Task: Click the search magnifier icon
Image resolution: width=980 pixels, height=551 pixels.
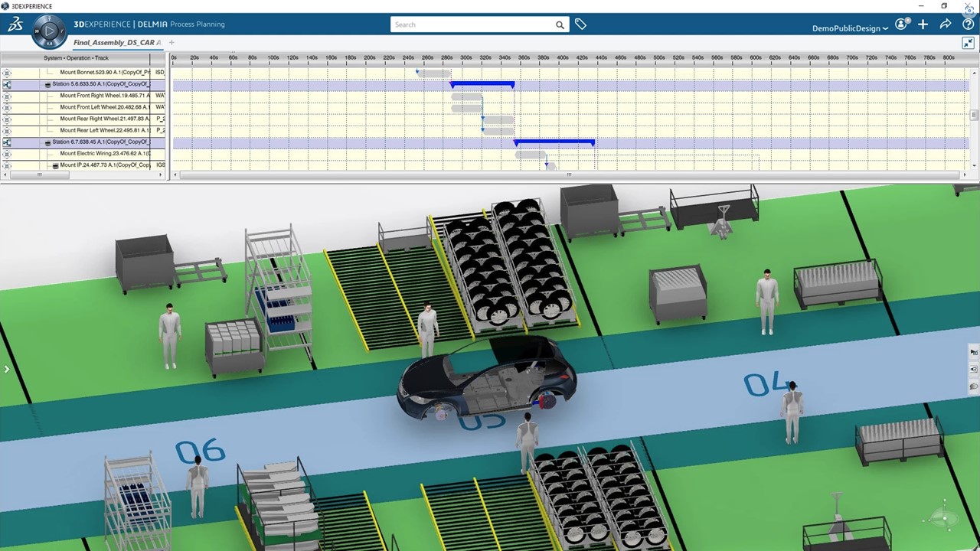Action: (560, 24)
